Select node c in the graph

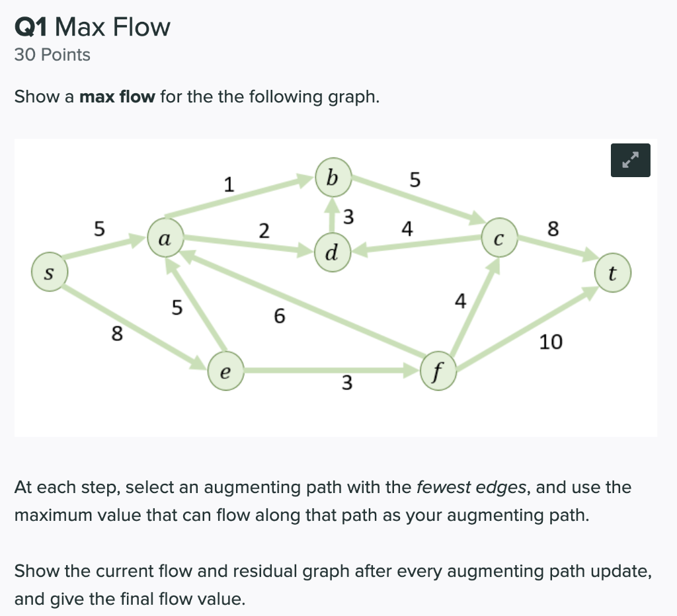(500, 237)
